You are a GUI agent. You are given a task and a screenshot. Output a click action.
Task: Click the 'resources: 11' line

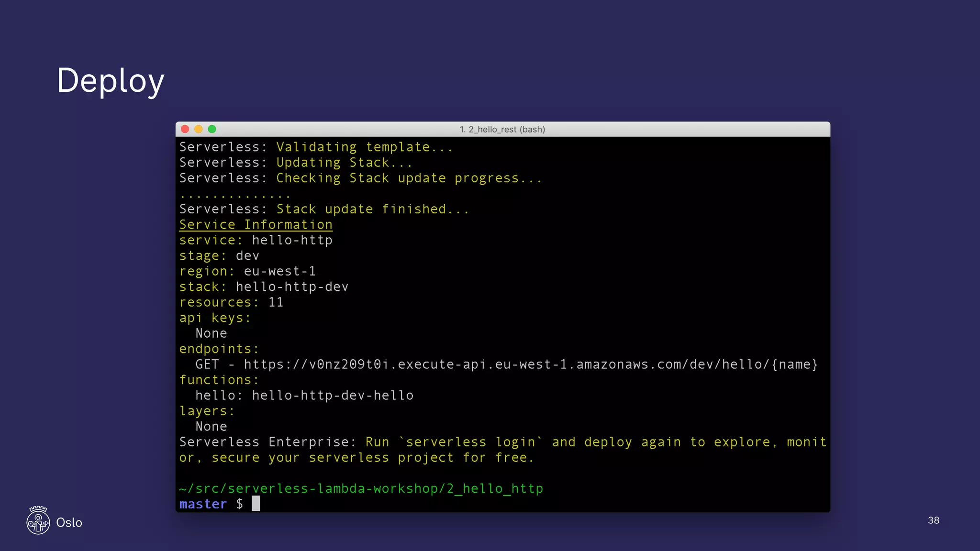click(231, 302)
